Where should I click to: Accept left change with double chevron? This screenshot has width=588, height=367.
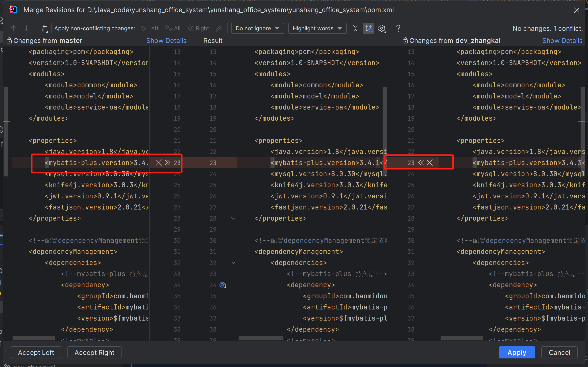click(167, 163)
